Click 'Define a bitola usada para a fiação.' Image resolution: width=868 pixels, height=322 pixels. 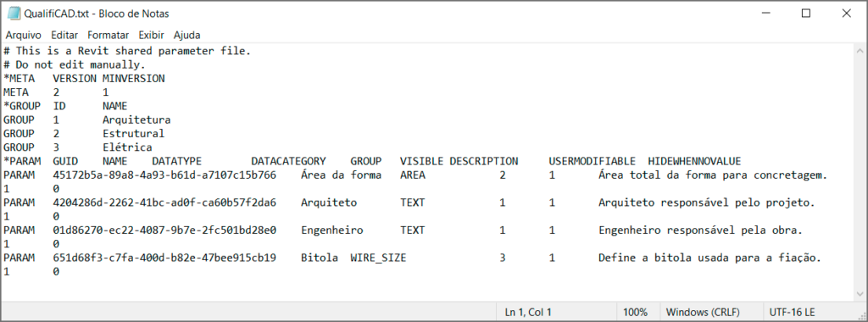(x=709, y=258)
